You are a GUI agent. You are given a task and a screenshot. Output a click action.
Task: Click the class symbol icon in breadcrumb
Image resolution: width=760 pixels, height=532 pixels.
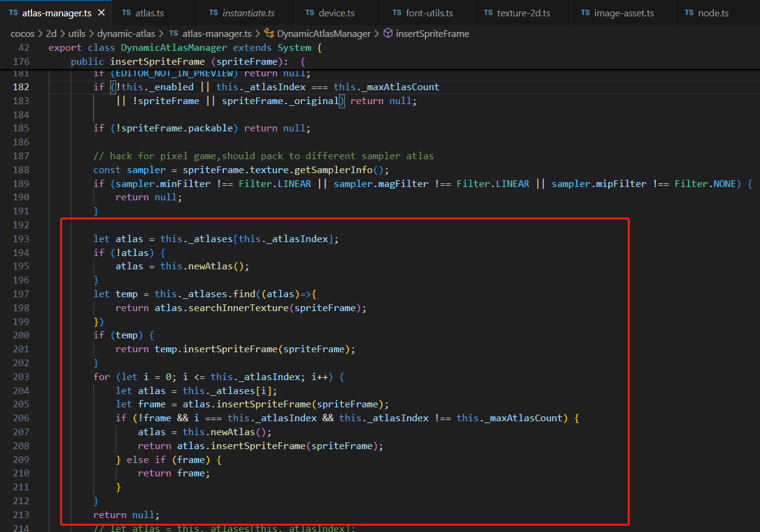pos(268,34)
